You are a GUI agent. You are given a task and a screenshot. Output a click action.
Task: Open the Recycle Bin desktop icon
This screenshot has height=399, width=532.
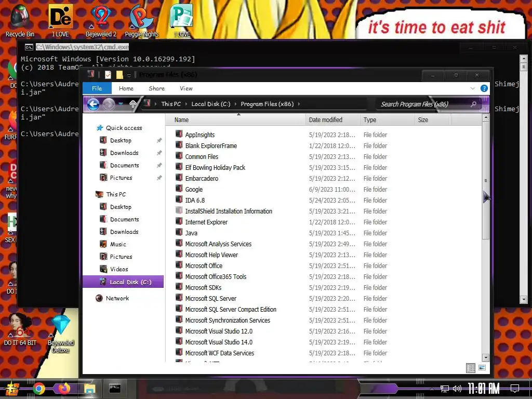point(20,20)
